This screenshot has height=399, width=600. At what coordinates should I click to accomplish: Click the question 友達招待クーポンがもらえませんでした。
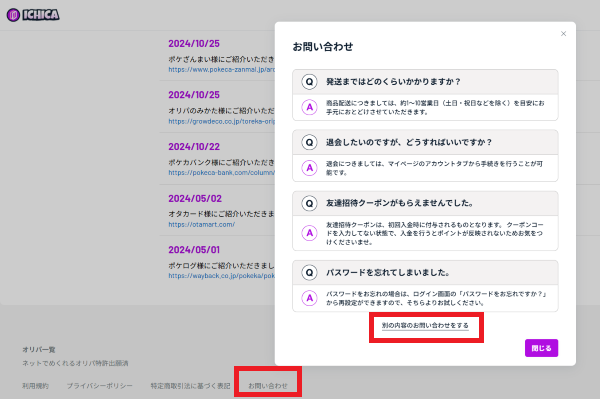click(x=399, y=203)
